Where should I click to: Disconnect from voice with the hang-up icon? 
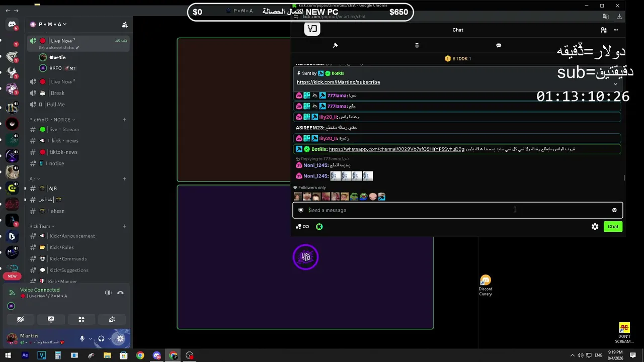[x=120, y=293]
